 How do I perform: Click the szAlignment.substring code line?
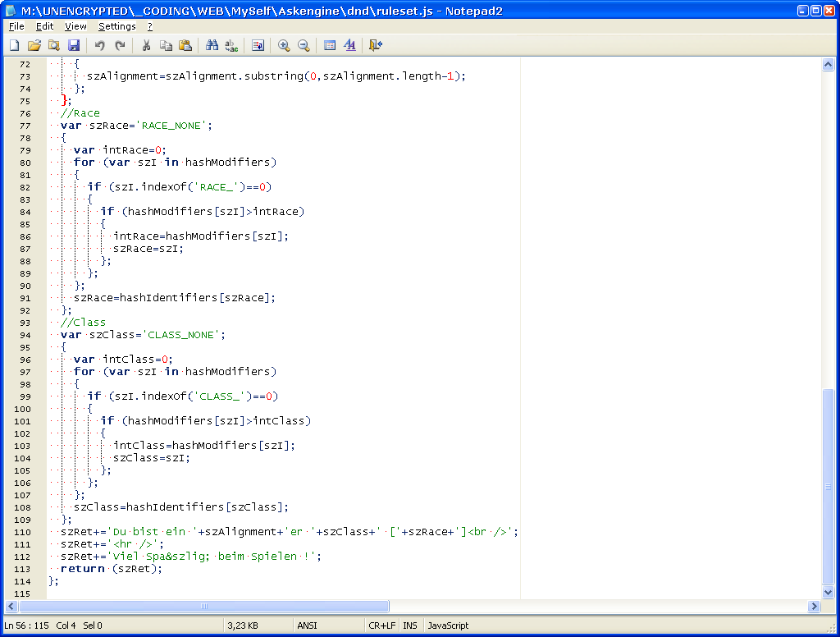(276, 76)
